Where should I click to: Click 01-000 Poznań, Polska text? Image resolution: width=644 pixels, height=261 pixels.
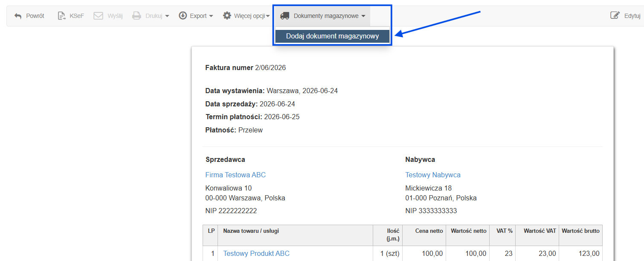[441, 198]
